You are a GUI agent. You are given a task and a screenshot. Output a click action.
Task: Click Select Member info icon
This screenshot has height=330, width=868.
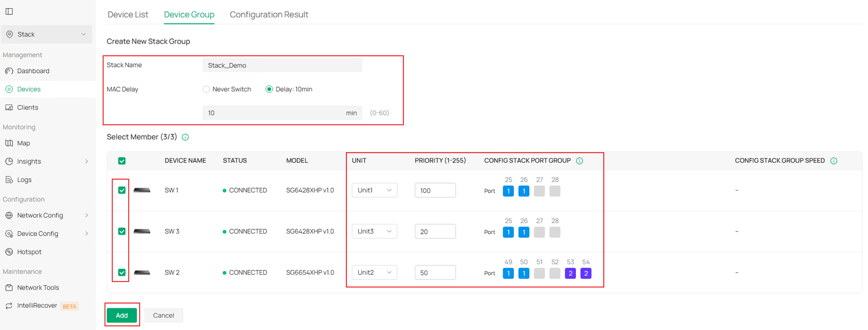tap(185, 137)
